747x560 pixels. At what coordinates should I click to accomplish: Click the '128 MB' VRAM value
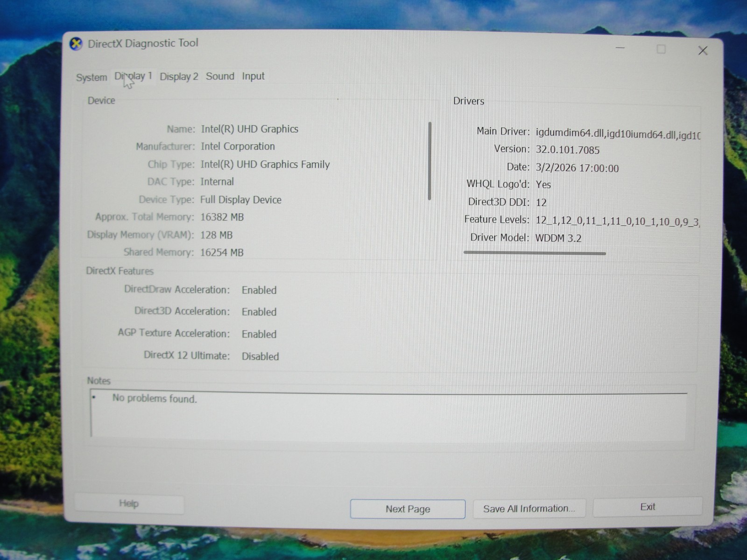(216, 235)
